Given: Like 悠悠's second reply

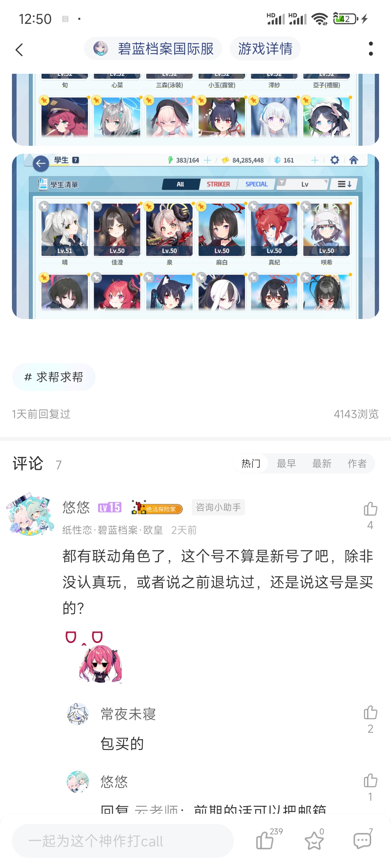Looking at the screenshot, I should tap(370, 780).
